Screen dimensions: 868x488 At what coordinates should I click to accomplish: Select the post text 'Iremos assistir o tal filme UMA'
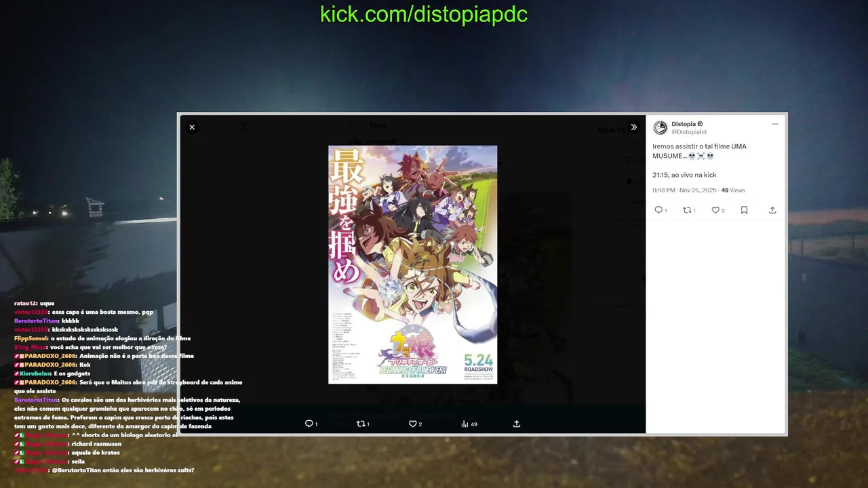tap(699, 146)
